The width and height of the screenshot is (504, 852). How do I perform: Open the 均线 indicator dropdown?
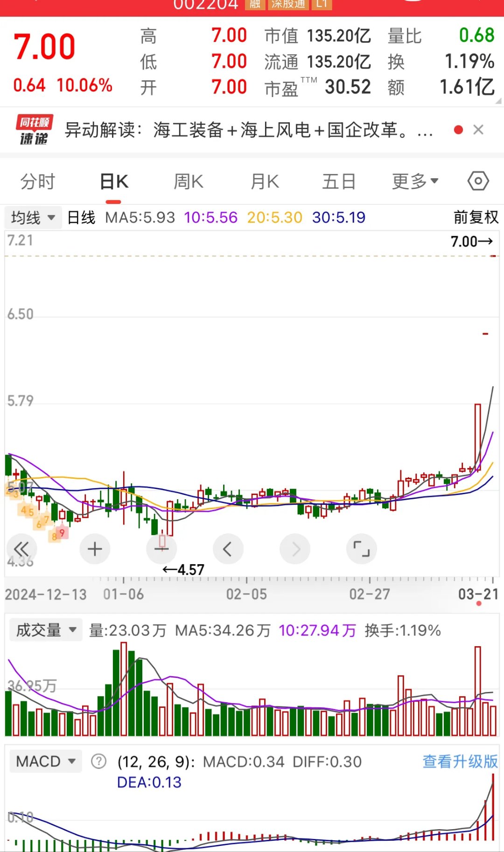coord(33,217)
